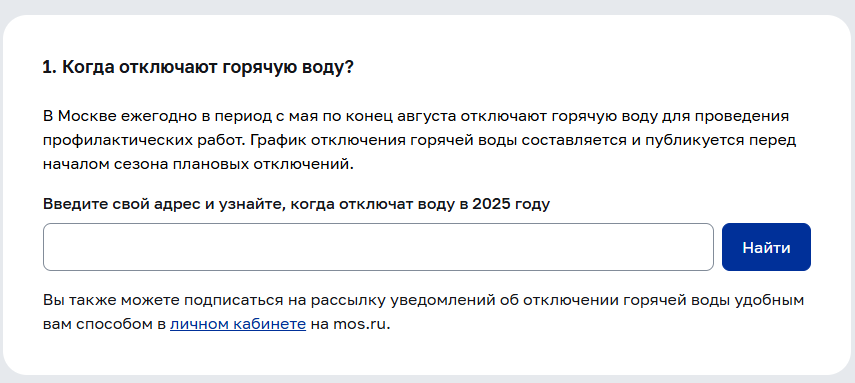
Task: Click the label Введите свой адрес и узнайте
Action: point(164,205)
